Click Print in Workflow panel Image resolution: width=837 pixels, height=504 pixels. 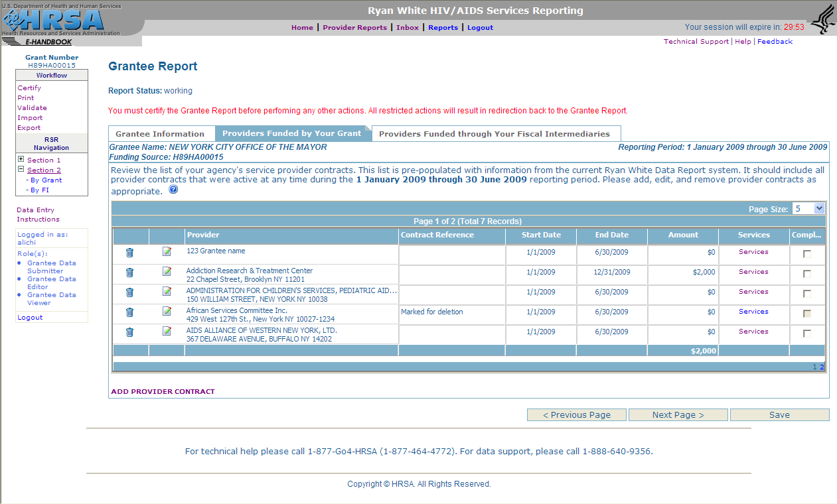pyautogui.click(x=26, y=98)
